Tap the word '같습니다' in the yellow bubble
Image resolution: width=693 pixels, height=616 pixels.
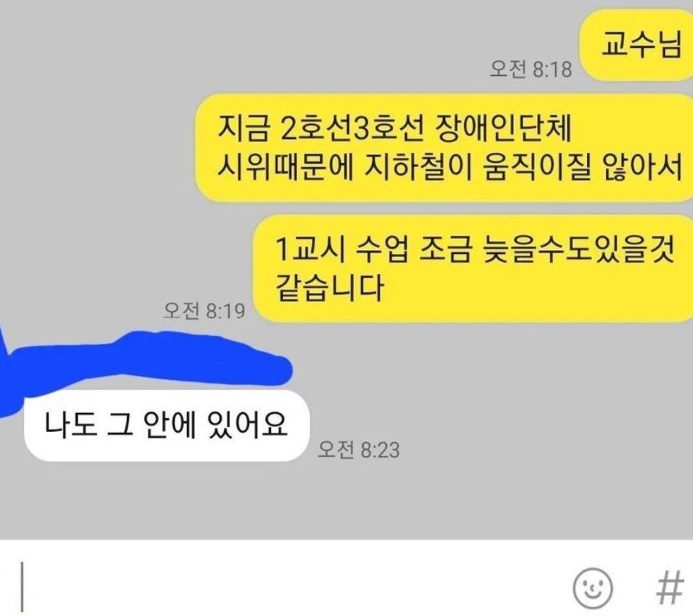click(329, 288)
